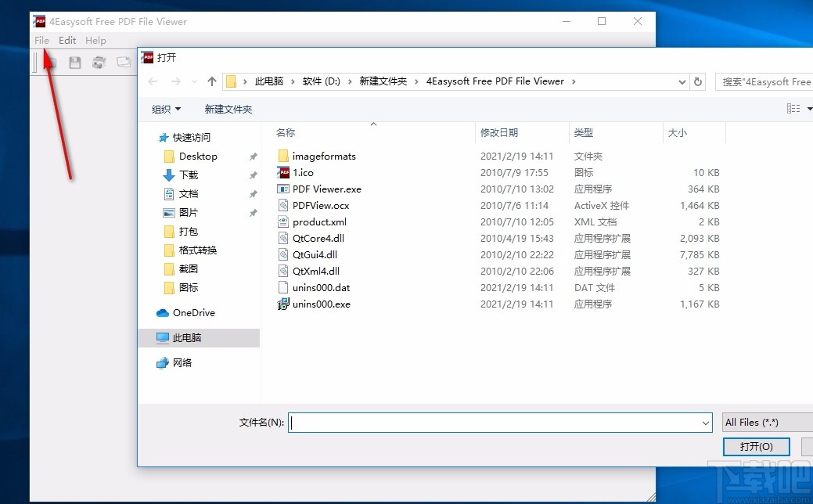Expand the change-view dropdown arrow
The width and height of the screenshot is (813, 504).
point(810,109)
